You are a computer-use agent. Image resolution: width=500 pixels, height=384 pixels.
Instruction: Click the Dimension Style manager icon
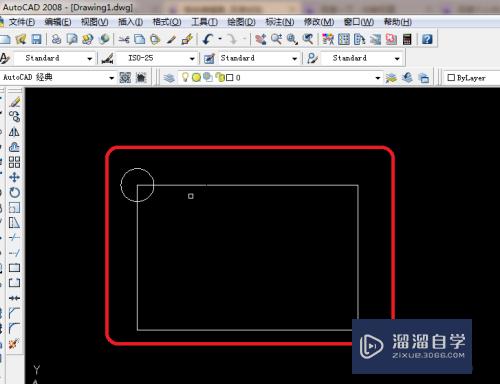[x=107, y=59]
